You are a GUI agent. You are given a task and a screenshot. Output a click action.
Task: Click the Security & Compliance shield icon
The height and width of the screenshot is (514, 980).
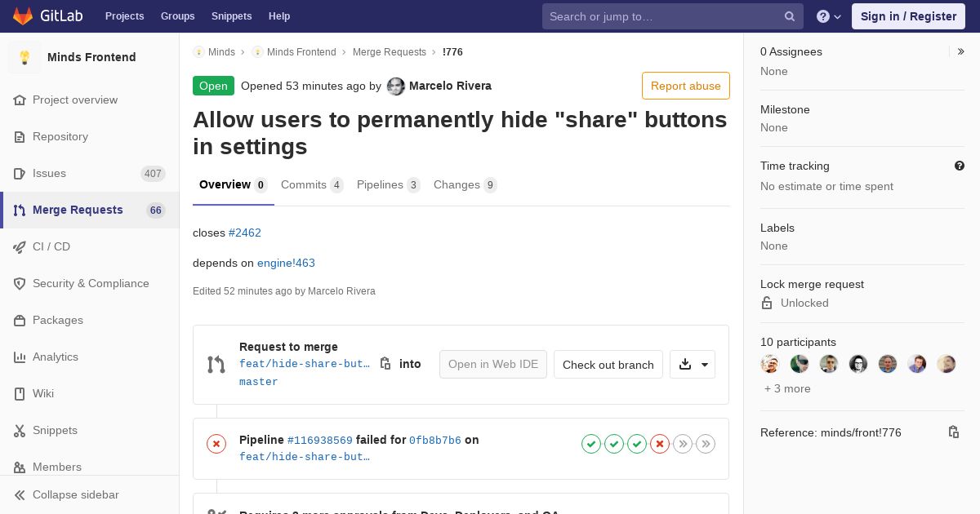click(x=20, y=284)
